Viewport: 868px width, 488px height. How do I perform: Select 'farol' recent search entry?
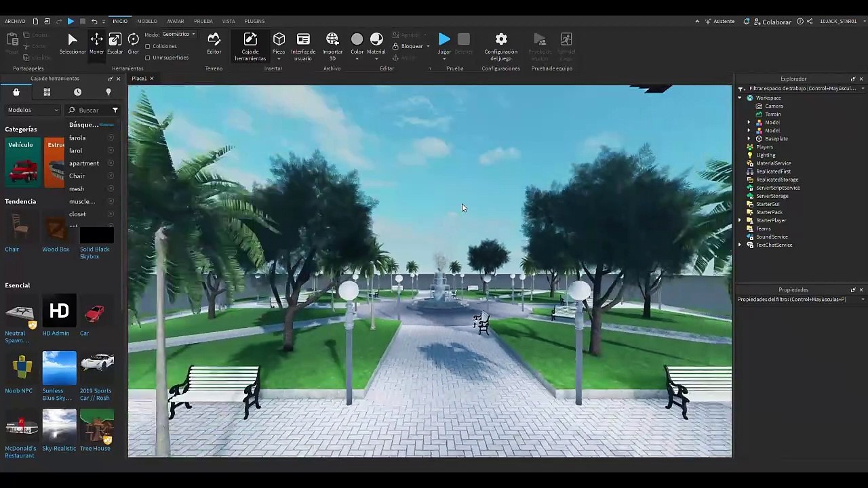(x=75, y=150)
